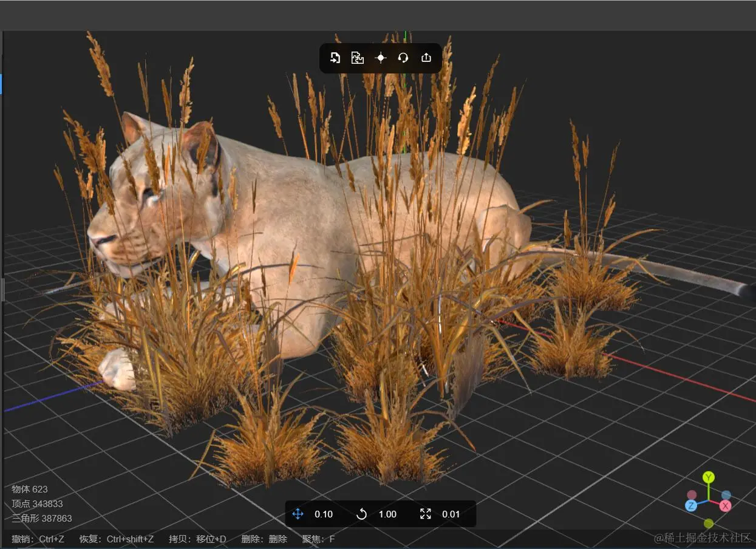Open the puzzle-piece plugin icon
The width and height of the screenshot is (756, 549).
(x=358, y=58)
